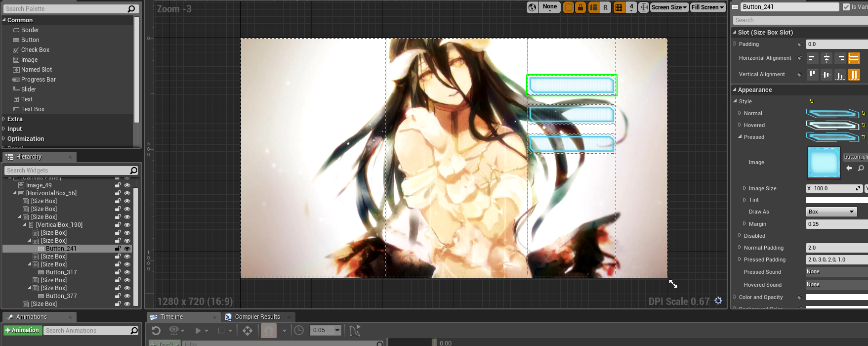Open the Fill Screen dropdown

click(707, 7)
